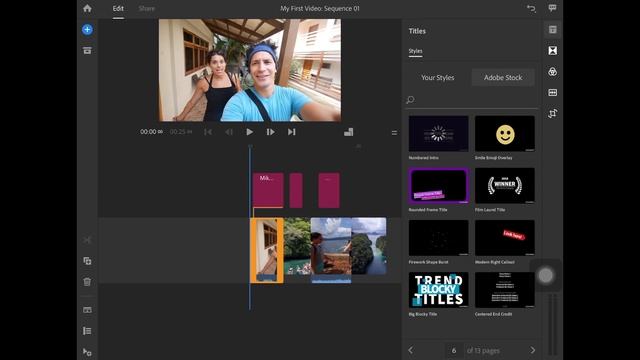Open the track controls list icon
Viewport: 640px width, 360px height.
pos(87,331)
